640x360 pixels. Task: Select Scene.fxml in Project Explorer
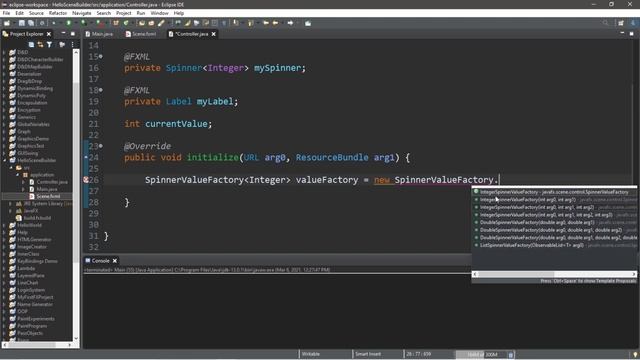[48, 196]
